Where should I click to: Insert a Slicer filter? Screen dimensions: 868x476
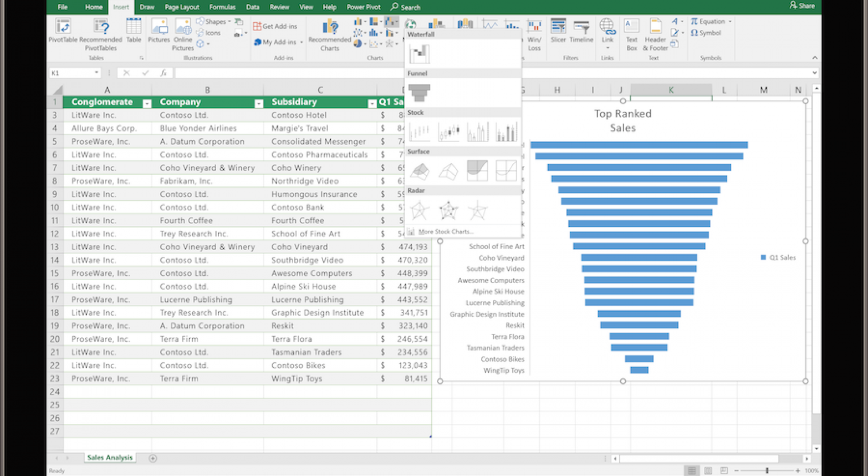pos(558,31)
